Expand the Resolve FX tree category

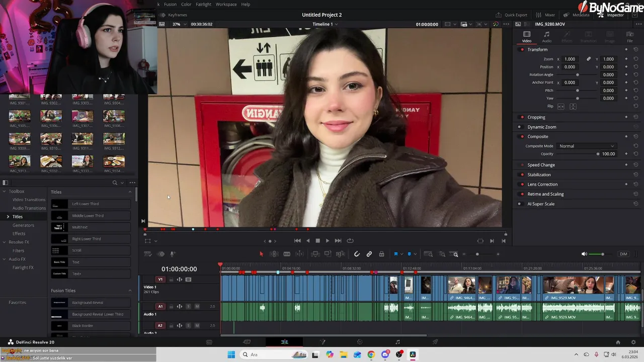click(x=5, y=242)
